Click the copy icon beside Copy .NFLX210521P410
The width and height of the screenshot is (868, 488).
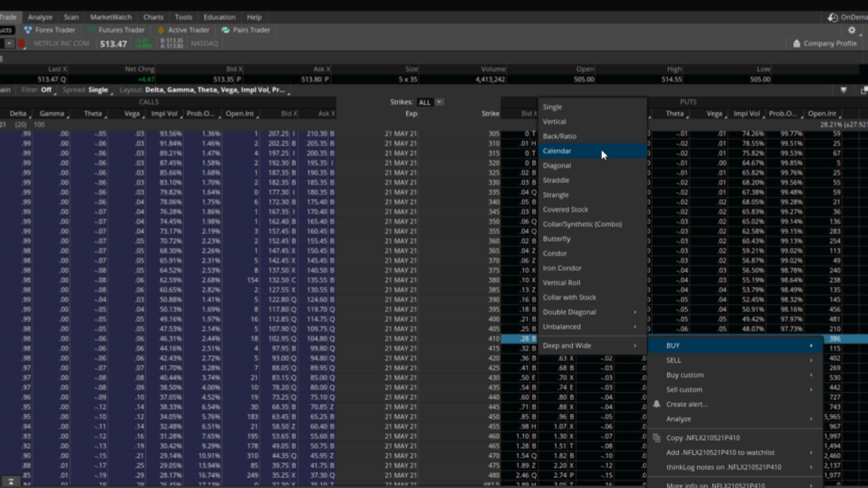coord(657,438)
